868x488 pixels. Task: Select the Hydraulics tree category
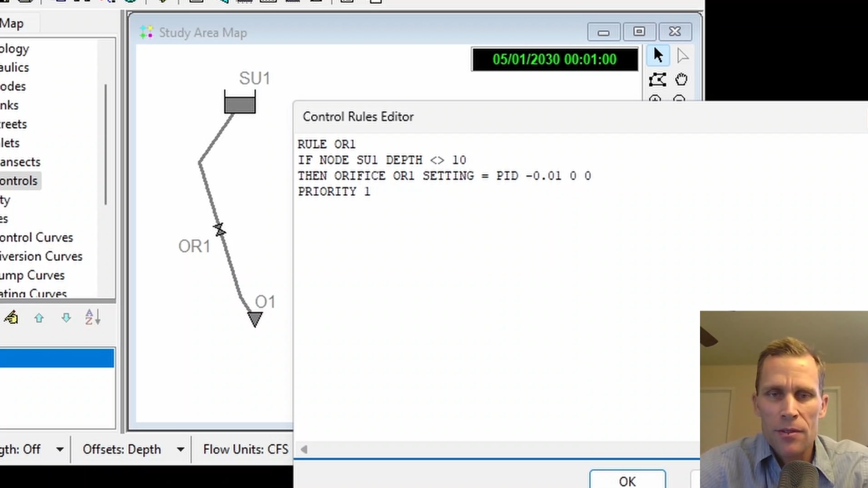(14, 67)
